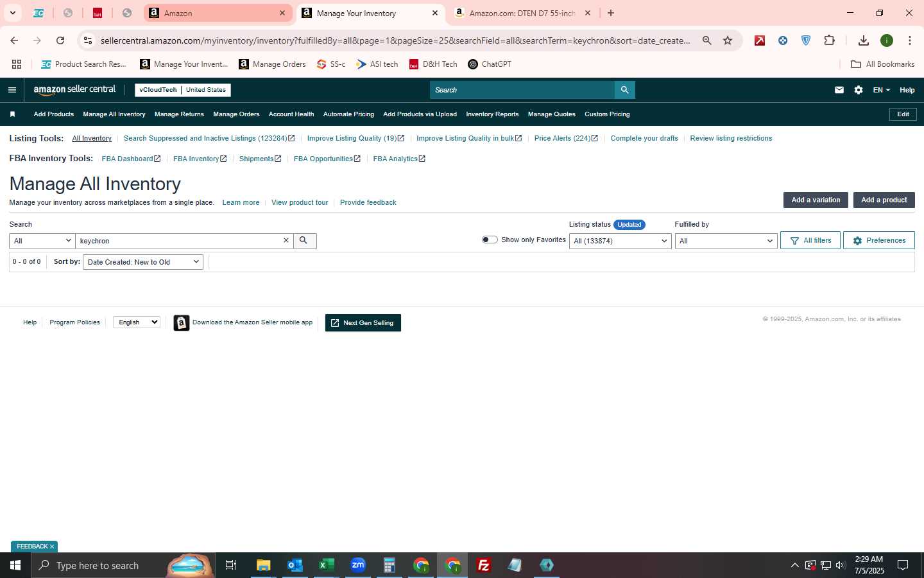The width and height of the screenshot is (924, 578).
Task: Open the messages envelope icon
Action: [x=839, y=90]
